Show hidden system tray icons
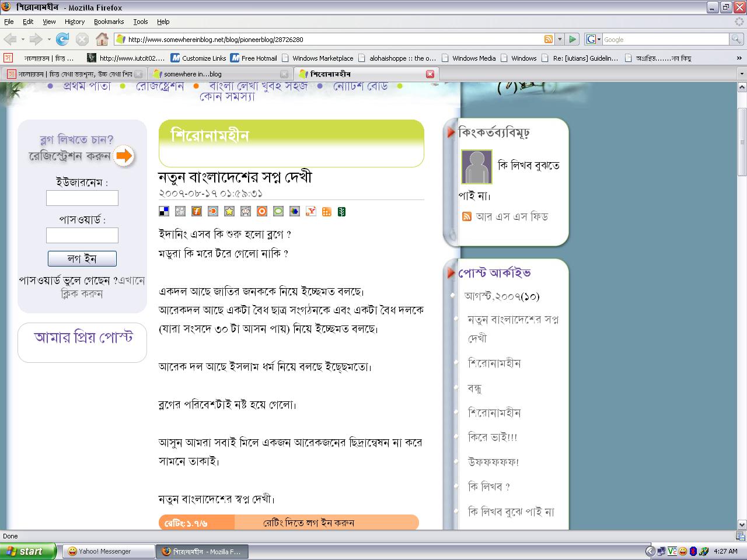 (x=650, y=551)
